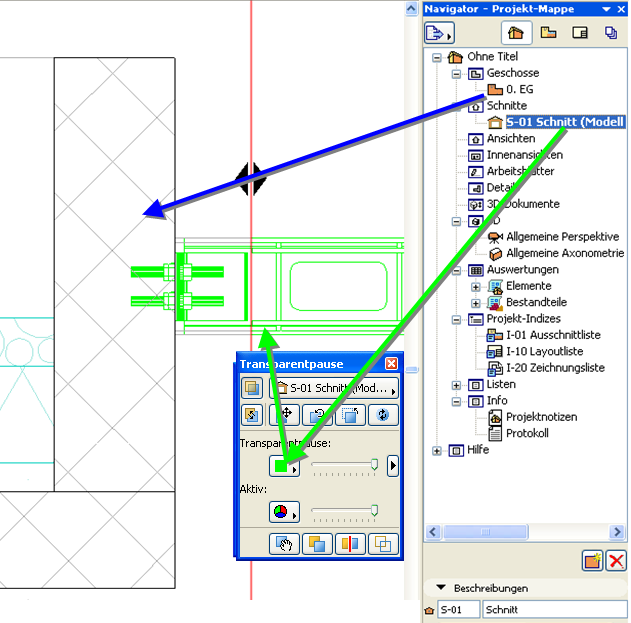Click the switch reference with active icon

(x=252, y=415)
